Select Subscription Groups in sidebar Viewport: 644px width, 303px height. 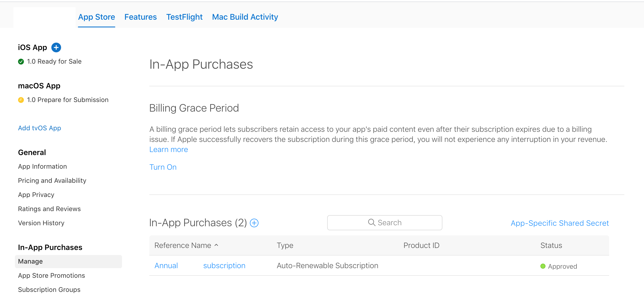coord(49,290)
